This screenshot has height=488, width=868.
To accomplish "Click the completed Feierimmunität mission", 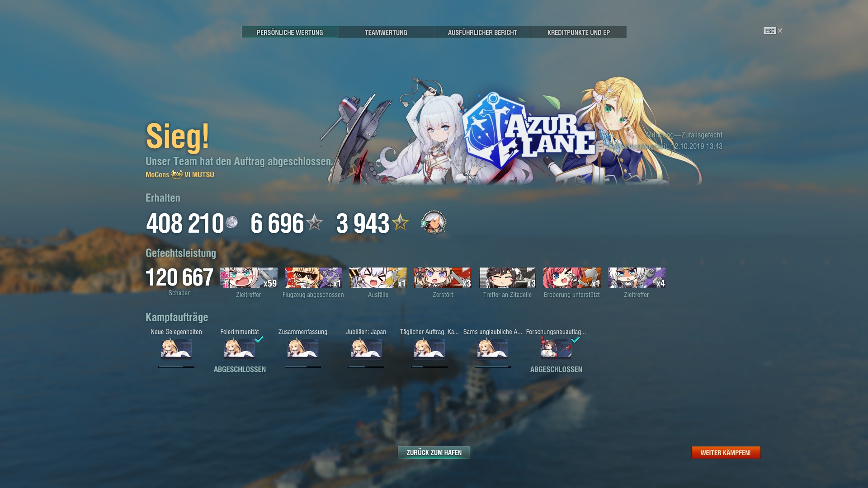I will [x=240, y=349].
